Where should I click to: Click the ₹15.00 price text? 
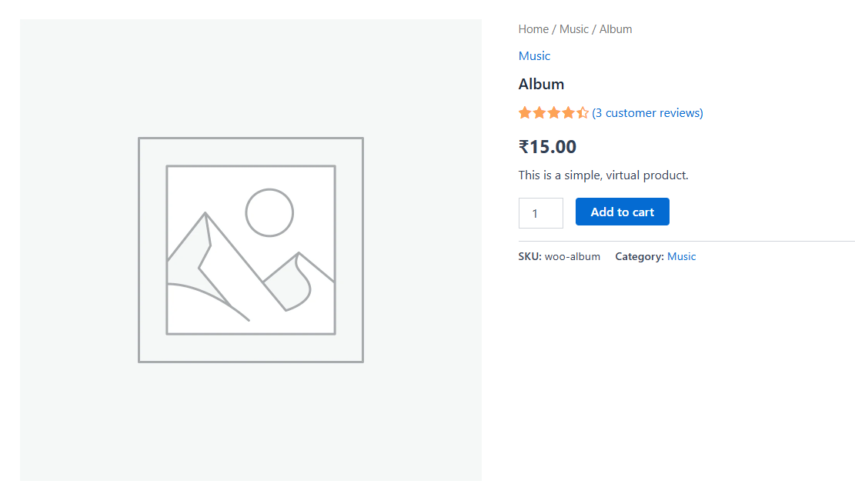pos(547,146)
